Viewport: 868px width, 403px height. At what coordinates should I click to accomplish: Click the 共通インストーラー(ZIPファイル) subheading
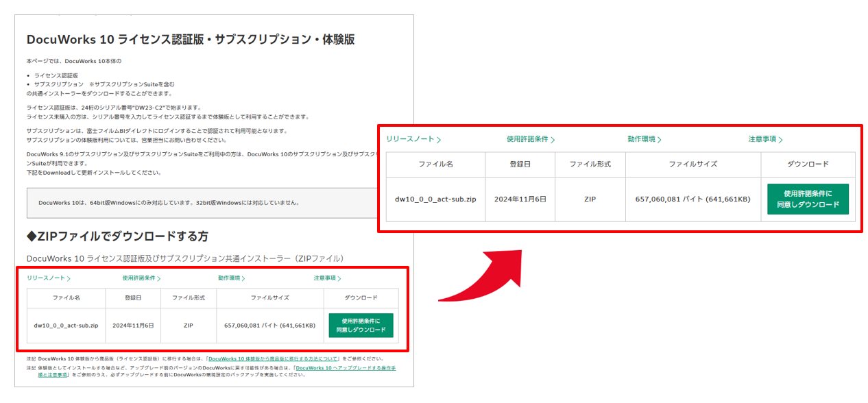184,258
